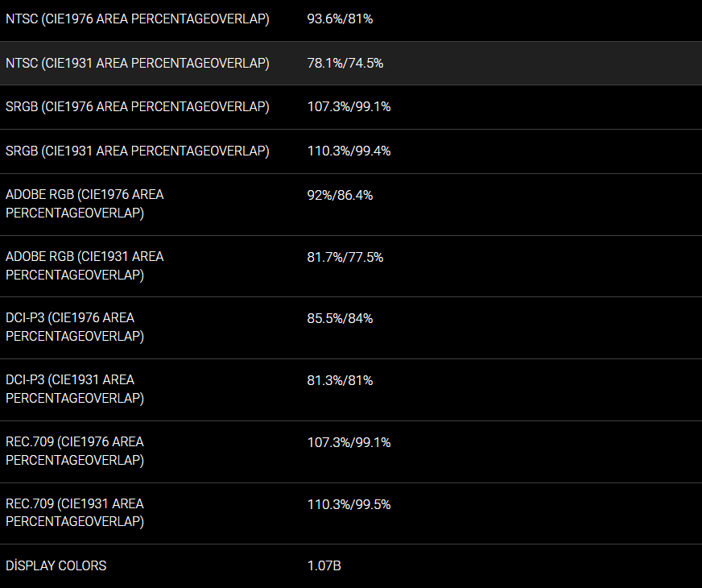Click the 81.3%/81% value
The height and width of the screenshot is (588, 702).
340,381
